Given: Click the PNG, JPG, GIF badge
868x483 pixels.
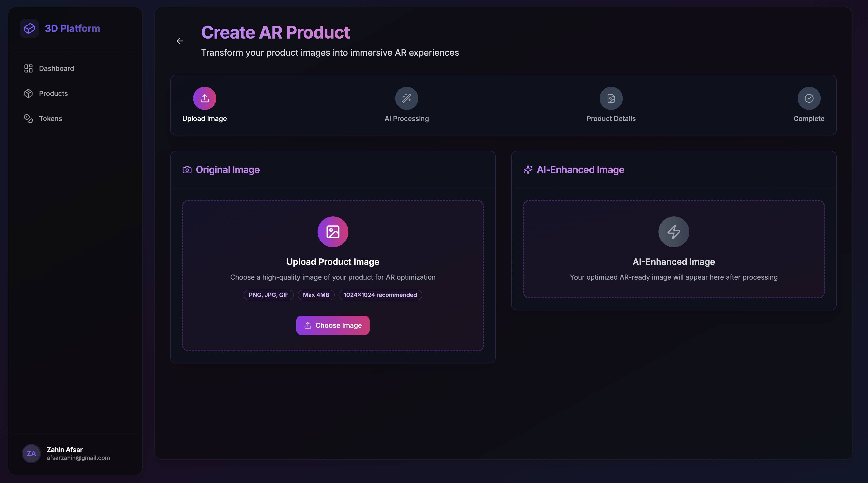Looking at the screenshot, I should (x=268, y=295).
